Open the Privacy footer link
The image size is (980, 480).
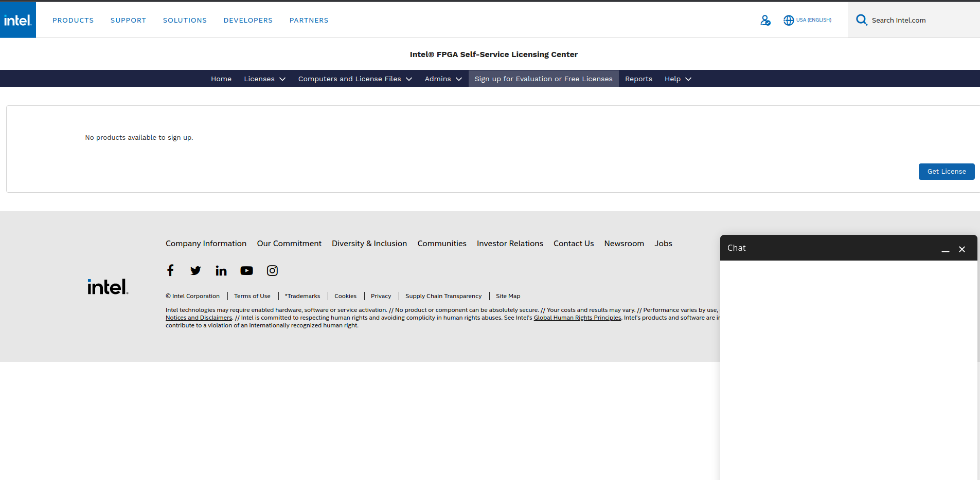(x=381, y=296)
